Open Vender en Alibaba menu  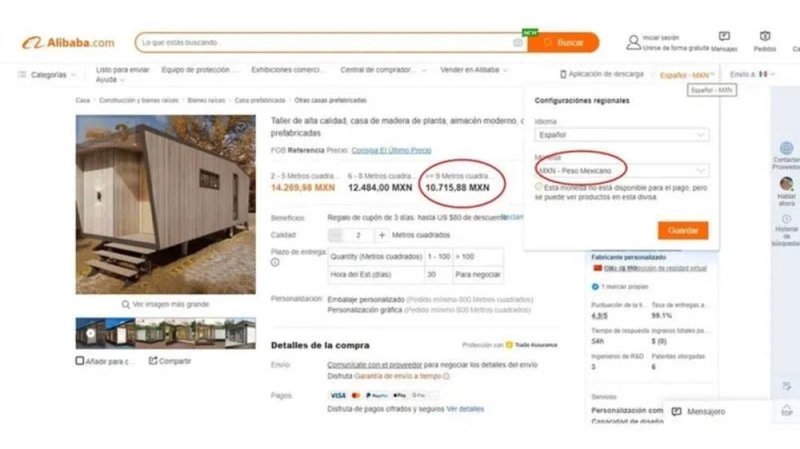(x=473, y=70)
